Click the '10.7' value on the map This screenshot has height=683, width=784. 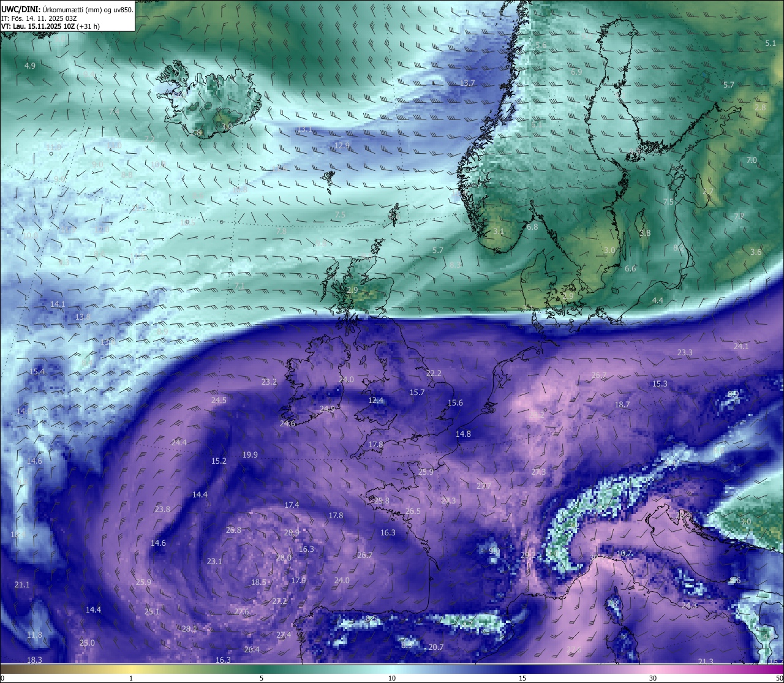(x=624, y=553)
